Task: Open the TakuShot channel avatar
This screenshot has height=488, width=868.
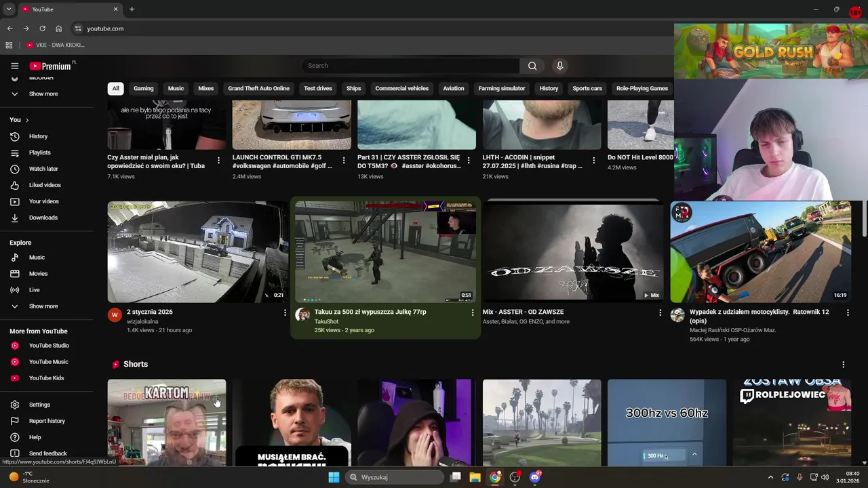Action: click(x=302, y=315)
